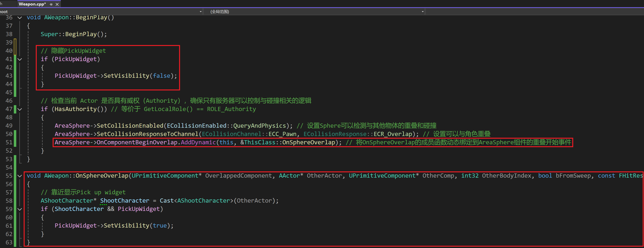Collapse the HasAuthority block at line 47
The height and width of the screenshot is (248, 644).
(x=20, y=109)
